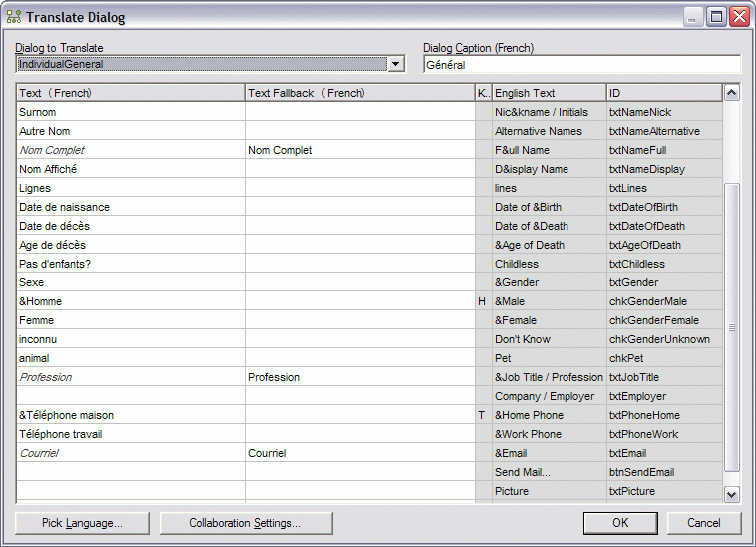Click the fallback cell reading Nom Complet

click(x=360, y=150)
